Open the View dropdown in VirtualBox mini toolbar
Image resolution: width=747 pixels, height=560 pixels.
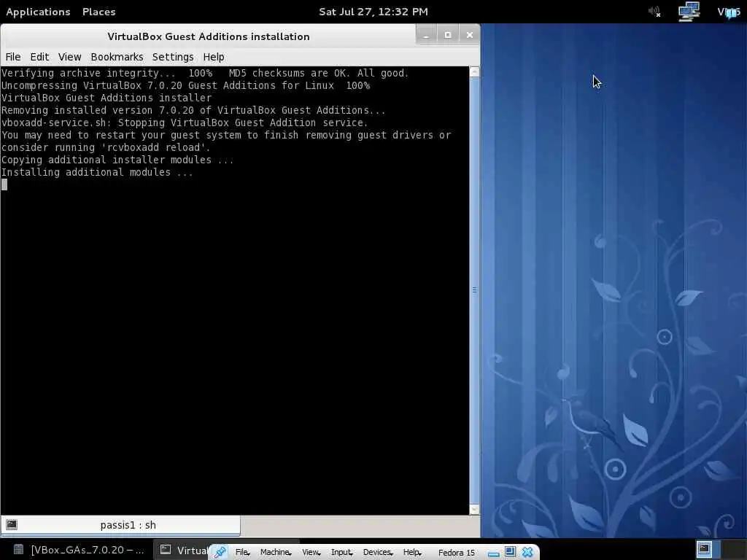[x=311, y=552]
